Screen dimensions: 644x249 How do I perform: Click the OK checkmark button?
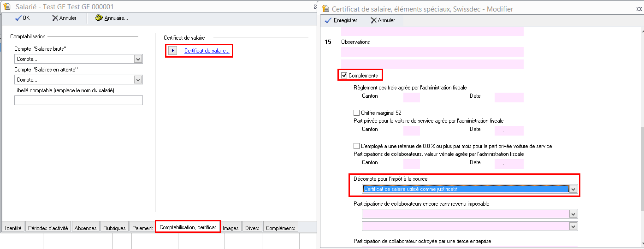click(22, 18)
